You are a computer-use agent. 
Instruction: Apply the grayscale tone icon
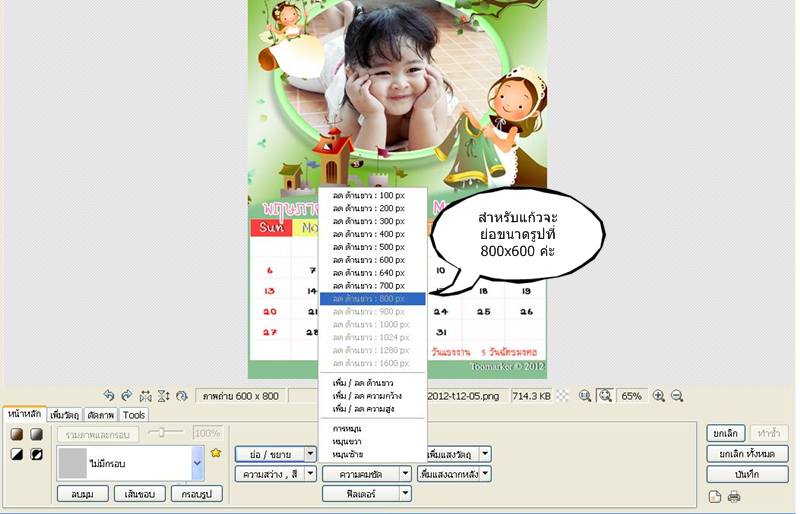(36, 434)
